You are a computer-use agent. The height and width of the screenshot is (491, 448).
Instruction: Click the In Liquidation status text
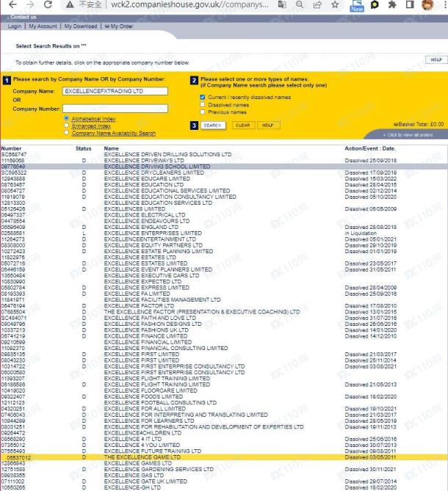click(x=361, y=233)
